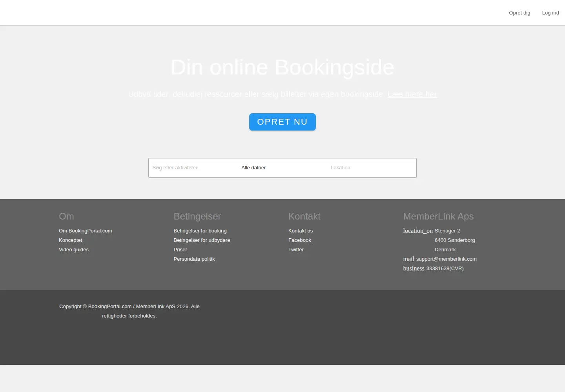Image resolution: width=565 pixels, height=392 pixels.
Task: Open the Alle datoer date selector
Action: [282, 168]
